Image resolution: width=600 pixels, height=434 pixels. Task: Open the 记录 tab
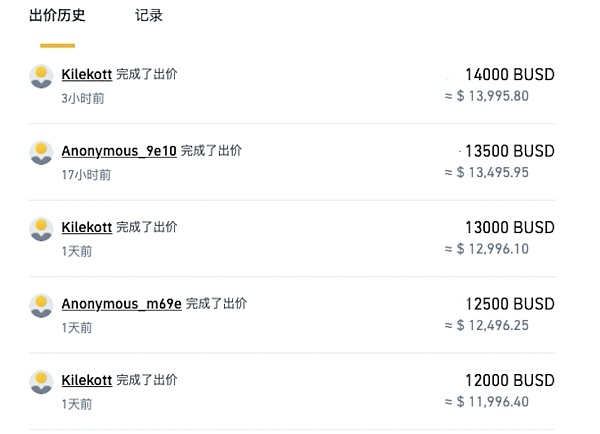click(x=148, y=16)
